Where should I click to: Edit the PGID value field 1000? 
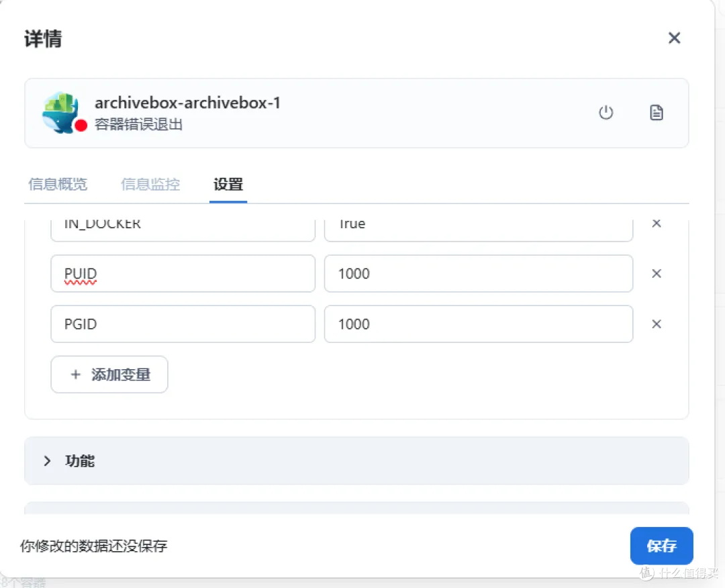click(479, 324)
